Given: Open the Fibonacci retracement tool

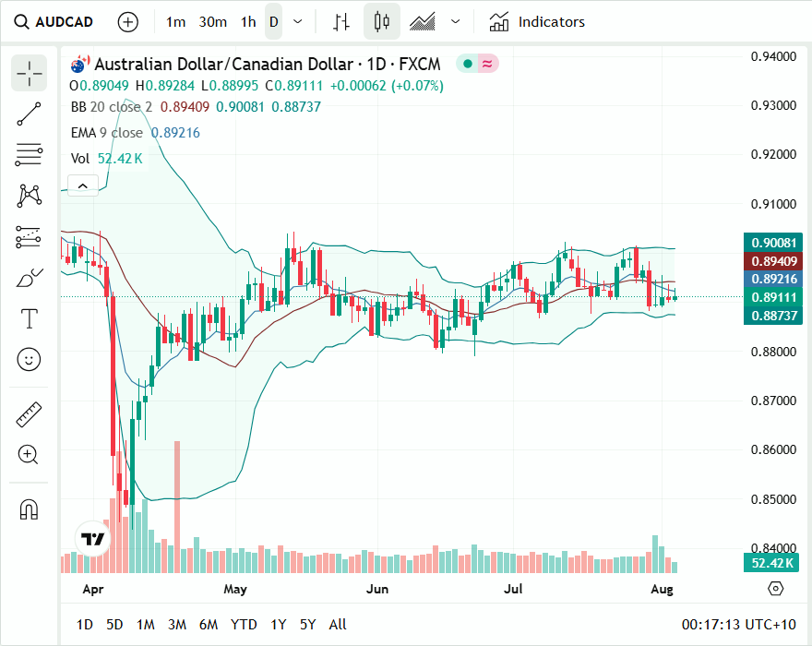Looking at the screenshot, I should click(30, 155).
